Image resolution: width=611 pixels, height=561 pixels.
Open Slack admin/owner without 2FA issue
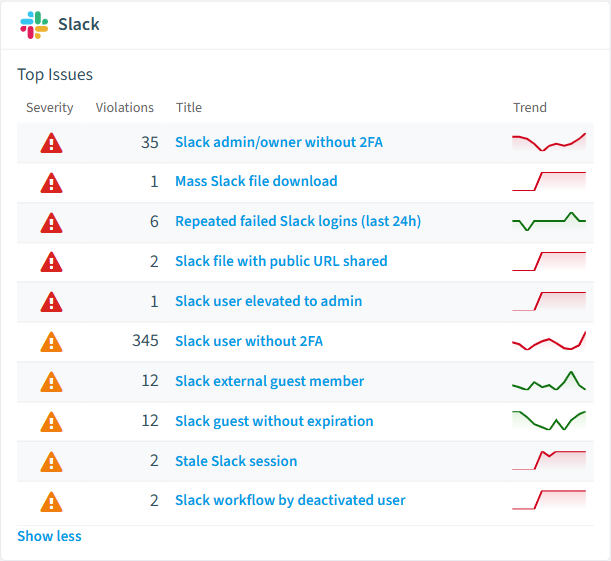[279, 142]
